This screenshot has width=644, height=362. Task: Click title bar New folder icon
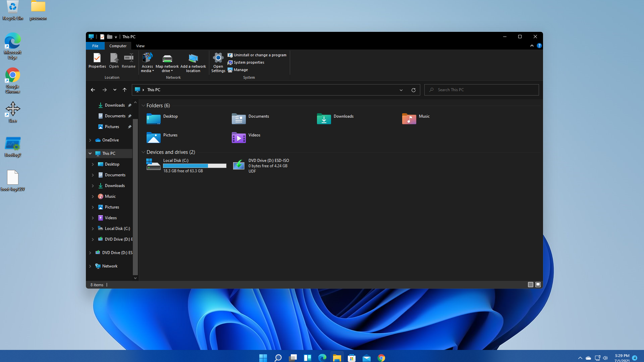(x=110, y=37)
